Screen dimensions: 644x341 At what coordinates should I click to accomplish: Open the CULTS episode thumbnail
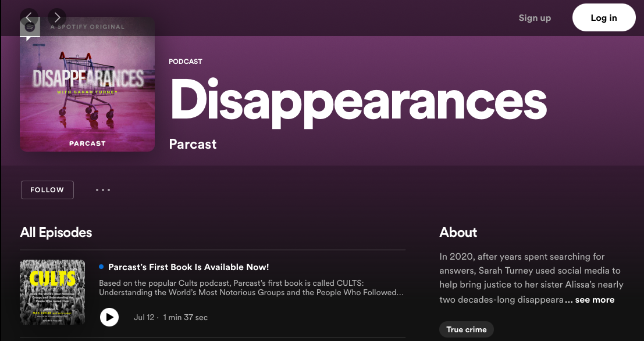[52, 292]
